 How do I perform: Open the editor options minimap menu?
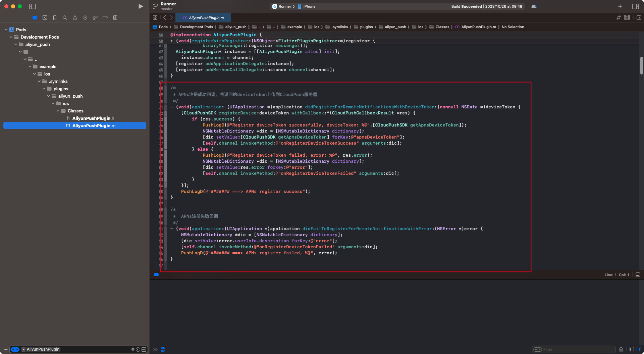[627, 18]
